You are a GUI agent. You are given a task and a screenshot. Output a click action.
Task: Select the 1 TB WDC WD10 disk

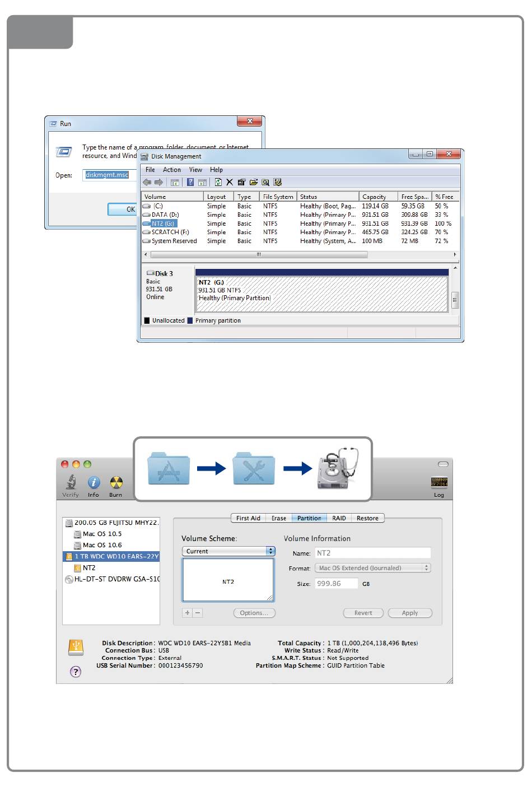[112, 556]
